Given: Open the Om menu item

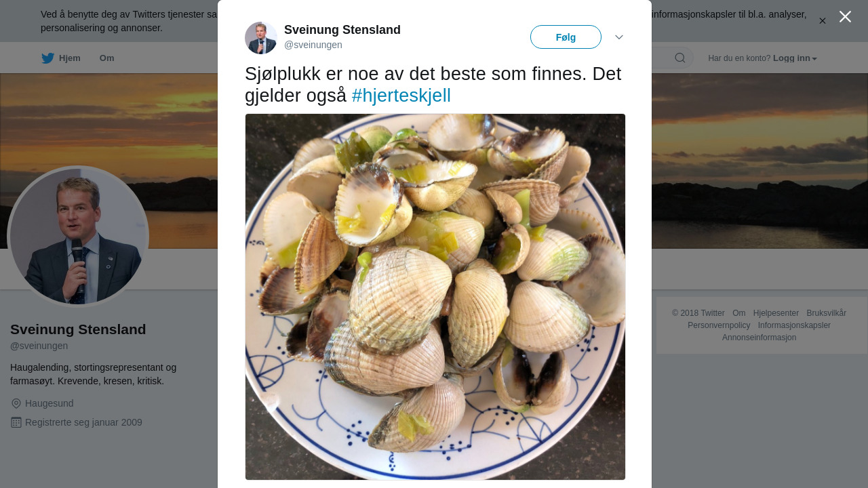Looking at the screenshot, I should coord(107,58).
